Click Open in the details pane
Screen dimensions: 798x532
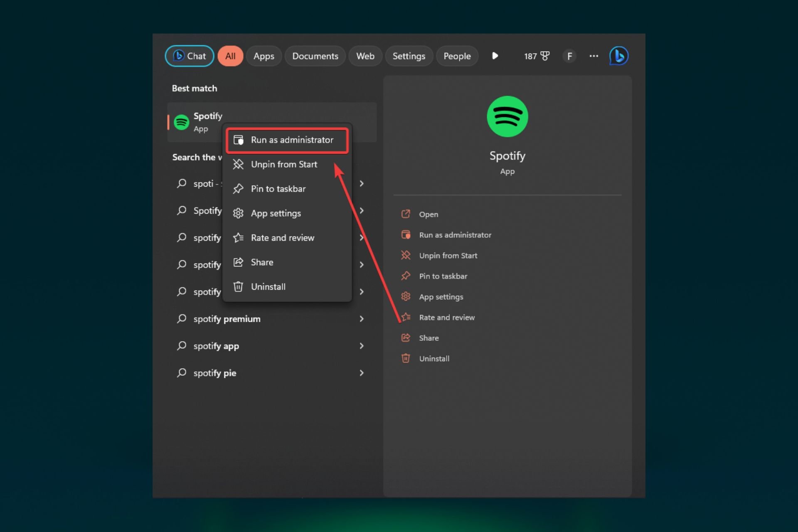tap(429, 214)
